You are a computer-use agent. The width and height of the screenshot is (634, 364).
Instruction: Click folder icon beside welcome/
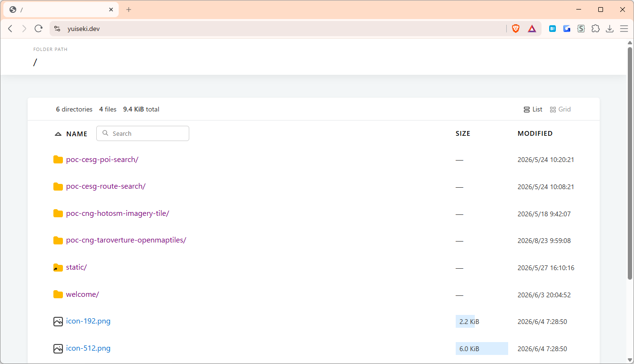pyautogui.click(x=58, y=294)
